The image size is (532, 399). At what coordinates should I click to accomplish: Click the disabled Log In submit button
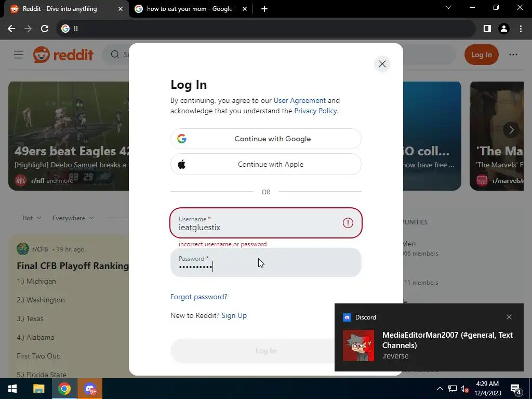(x=265, y=351)
